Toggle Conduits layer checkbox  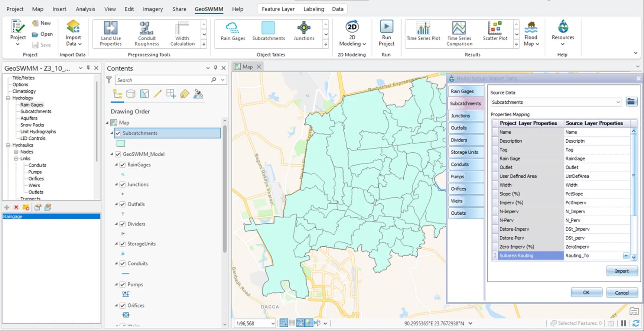pos(123,263)
